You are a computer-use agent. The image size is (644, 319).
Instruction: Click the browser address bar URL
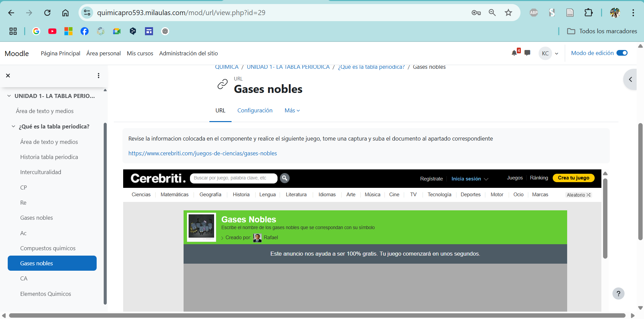point(181,13)
